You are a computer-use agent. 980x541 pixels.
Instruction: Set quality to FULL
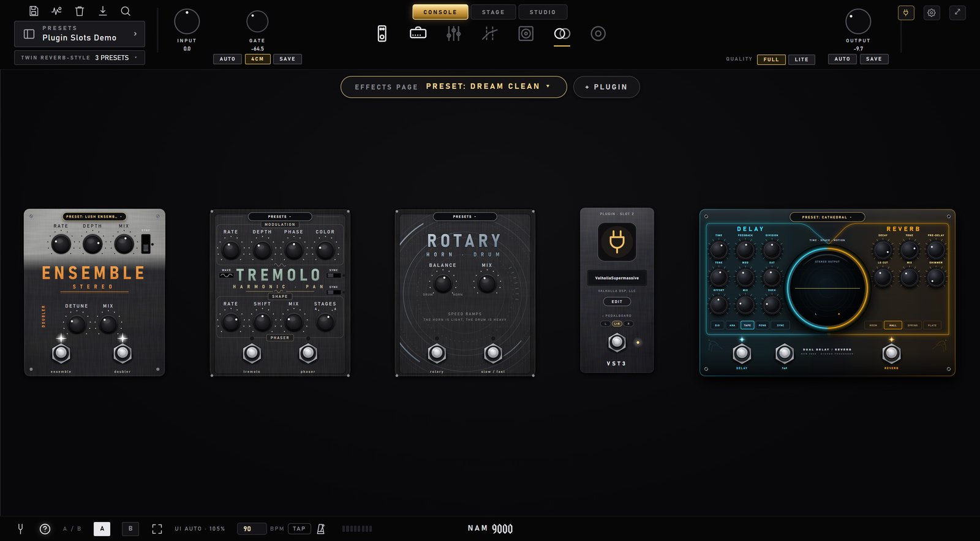(x=771, y=59)
